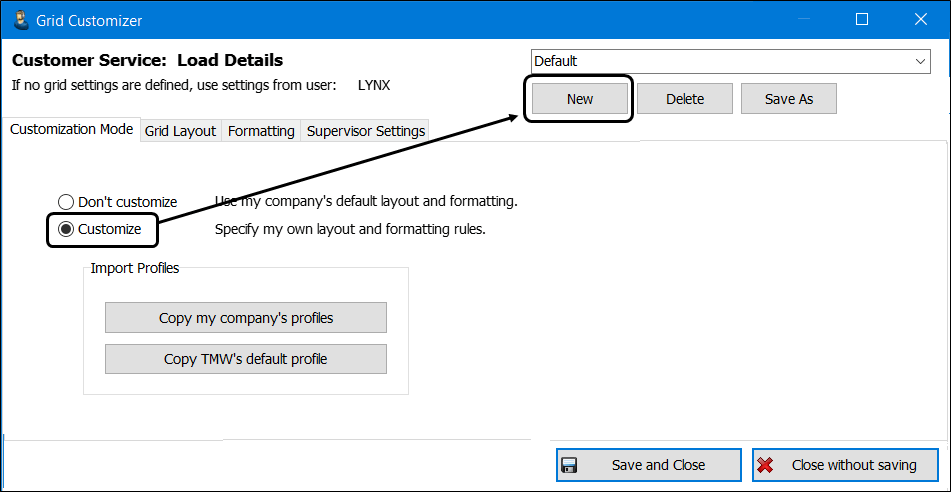Expand the profile dropdown arrow
This screenshot has width=951, height=492.
pyautogui.click(x=921, y=61)
